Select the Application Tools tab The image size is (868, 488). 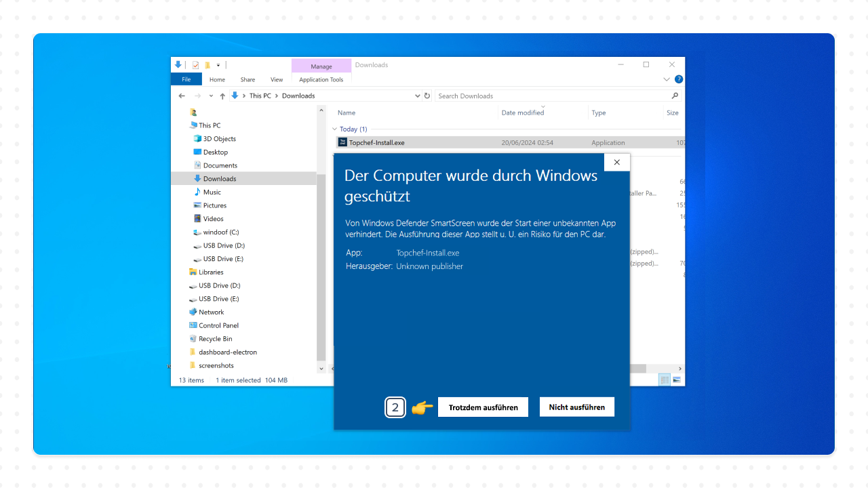[x=321, y=79]
